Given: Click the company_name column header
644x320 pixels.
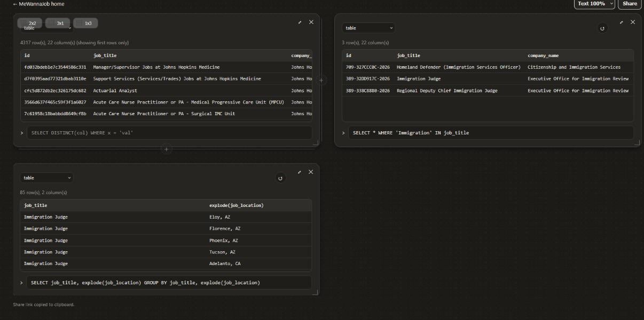Looking at the screenshot, I should 543,55.
